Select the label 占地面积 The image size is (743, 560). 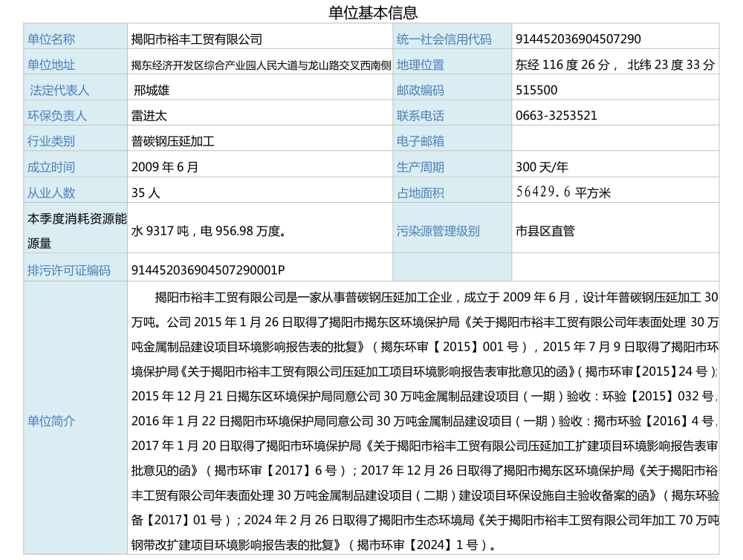pyautogui.click(x=421, y=193)
